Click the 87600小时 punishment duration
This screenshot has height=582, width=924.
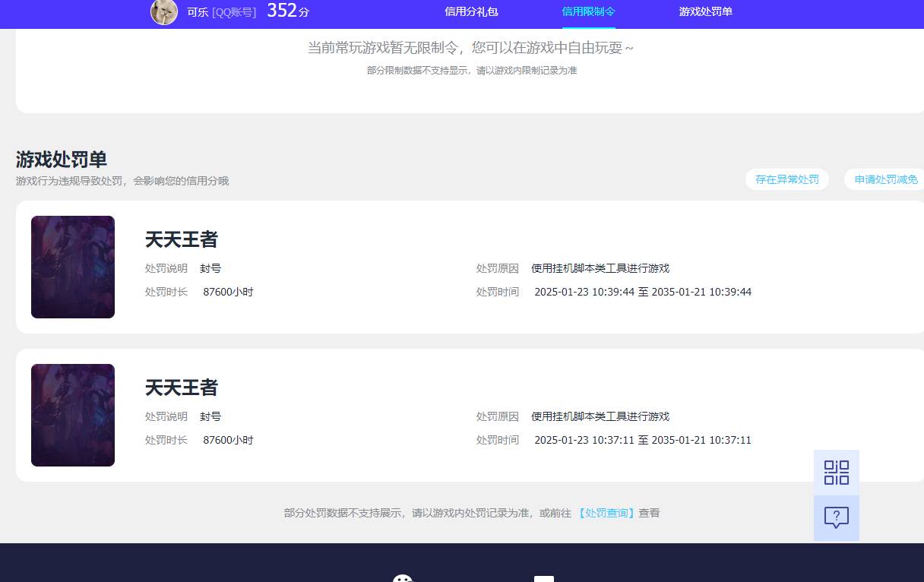(228, 292)
